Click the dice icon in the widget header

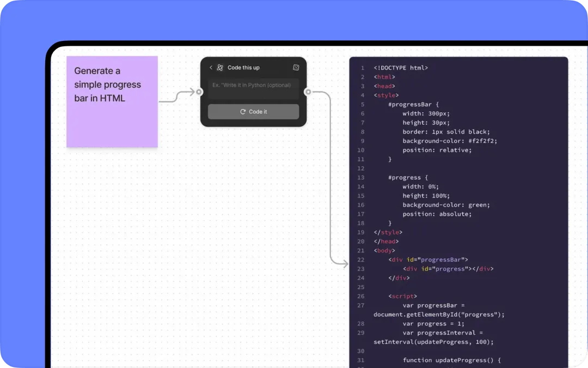(x=296, y=68)
